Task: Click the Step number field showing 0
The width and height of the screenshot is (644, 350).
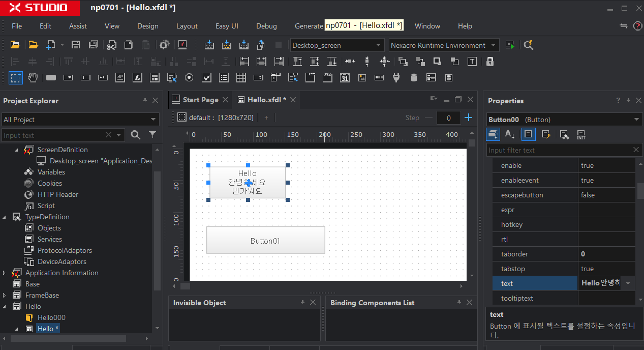Action: 448,118
